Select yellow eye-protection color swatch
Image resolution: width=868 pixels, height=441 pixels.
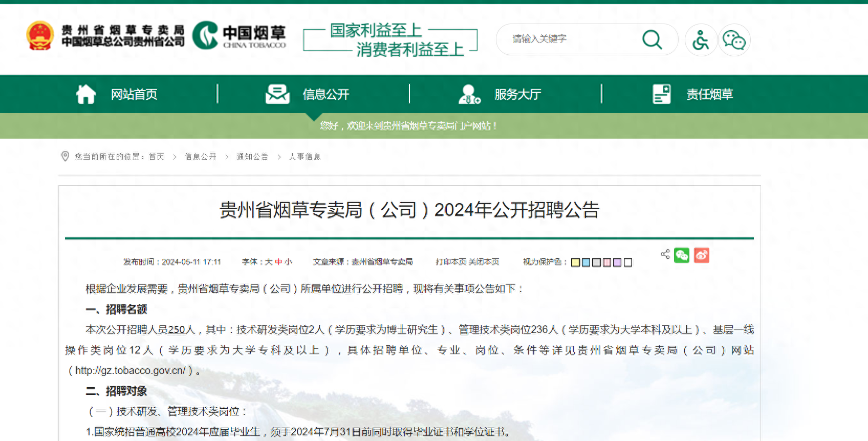pyautogui.click(x=576, y=262)
